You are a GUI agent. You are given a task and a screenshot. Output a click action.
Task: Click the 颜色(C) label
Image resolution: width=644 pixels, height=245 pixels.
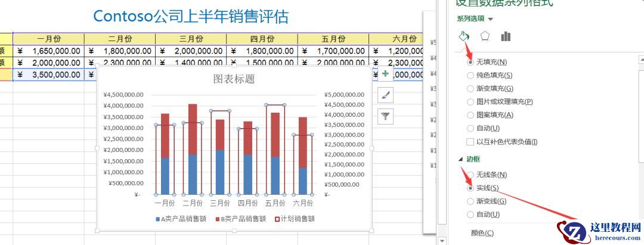pyautogui.click(x=482, y=233)
